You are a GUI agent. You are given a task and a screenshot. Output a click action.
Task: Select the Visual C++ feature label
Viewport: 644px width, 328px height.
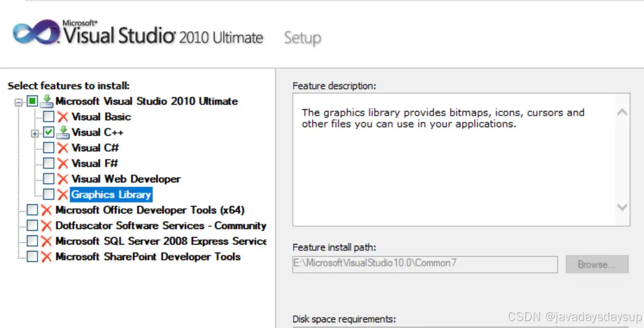click(97, 133)
